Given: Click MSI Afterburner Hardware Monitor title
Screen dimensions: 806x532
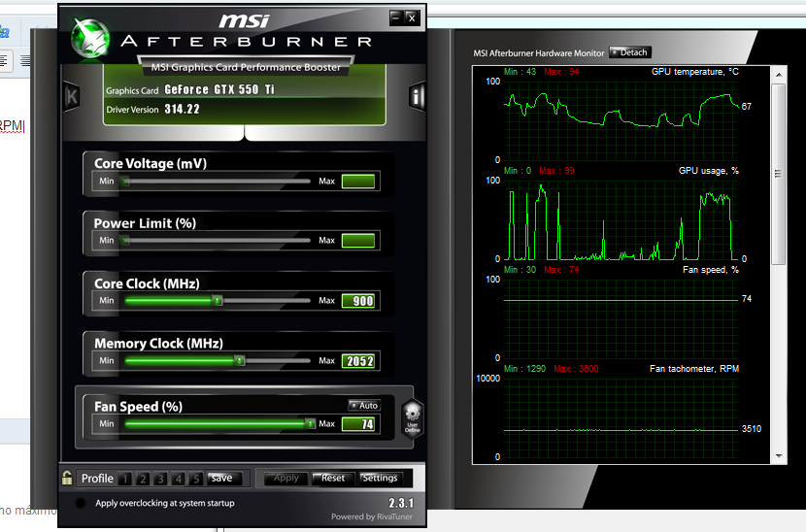Looking at the screenshot, I should coord(539,53).
